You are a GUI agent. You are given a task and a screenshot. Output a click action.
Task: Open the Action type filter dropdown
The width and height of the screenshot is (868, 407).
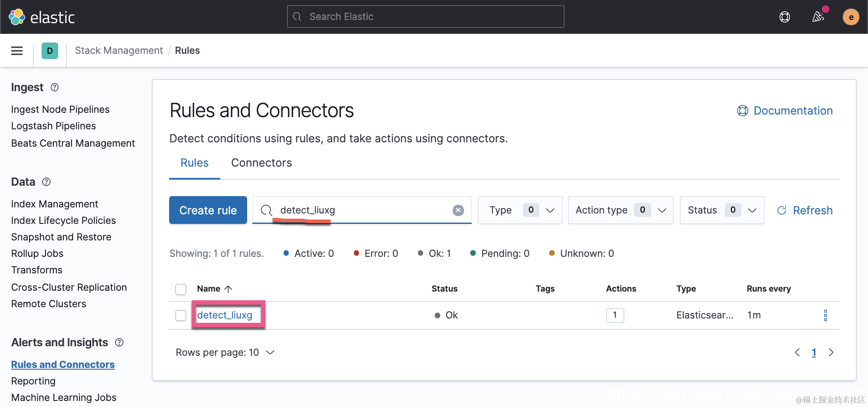click(621, 210)
